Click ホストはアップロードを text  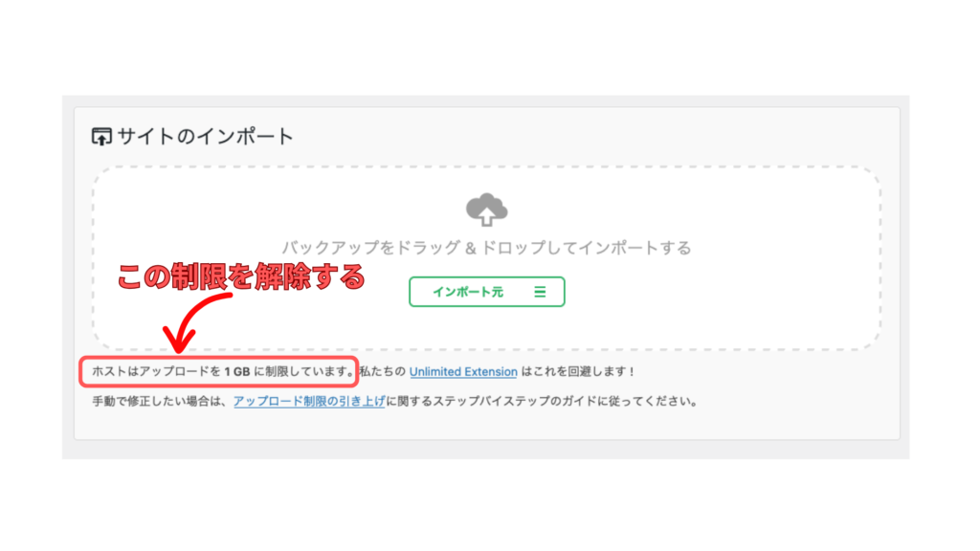pos(156,372)
